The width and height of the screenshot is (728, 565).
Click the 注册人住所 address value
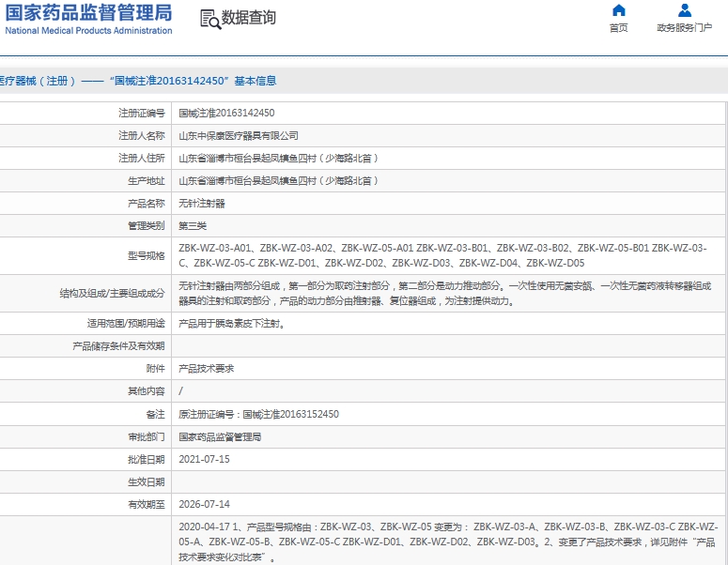pos(279,159)
